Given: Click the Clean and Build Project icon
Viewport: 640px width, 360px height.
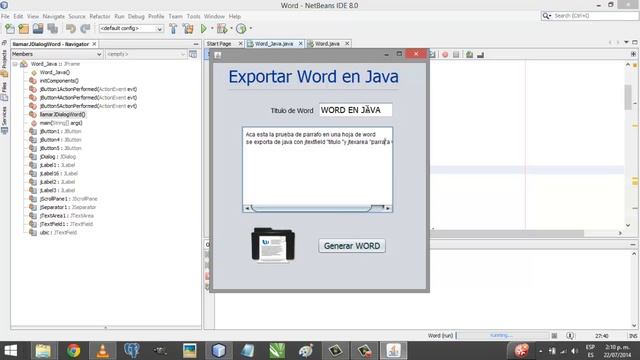Looking at the screenshot, I should (188, 29).
